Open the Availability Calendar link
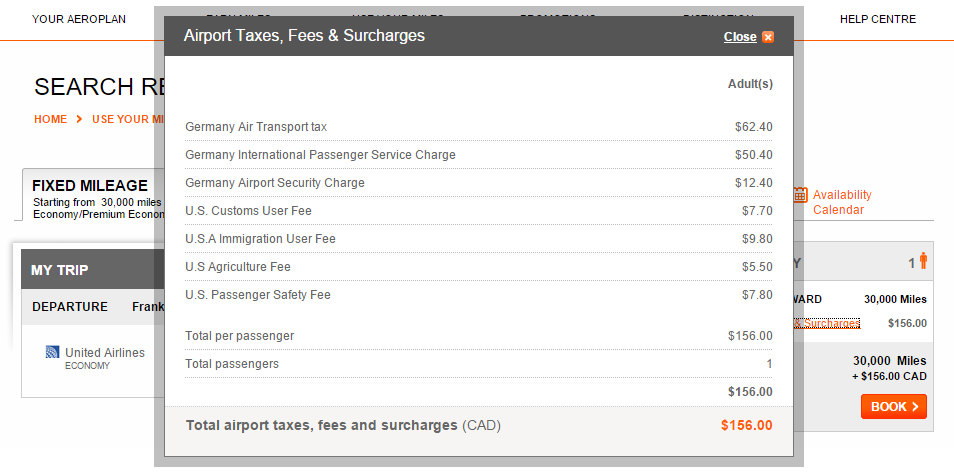 (842, 203)
